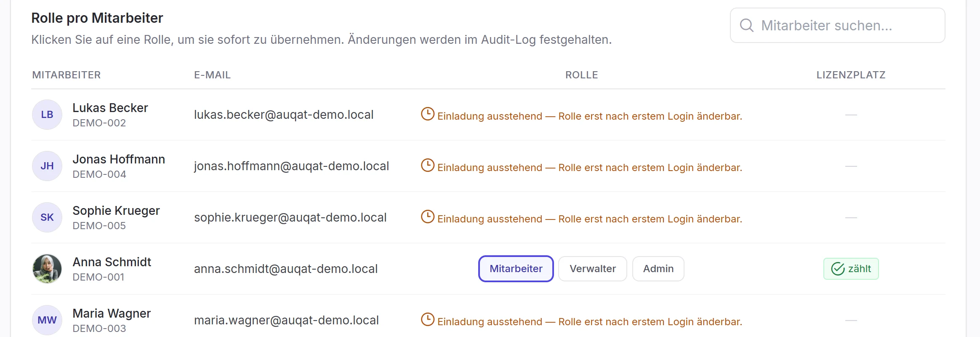The width and height of the screenshot is (980, 337).
Task: Select the name Anna Schmidt
Action: pos(112,262)
